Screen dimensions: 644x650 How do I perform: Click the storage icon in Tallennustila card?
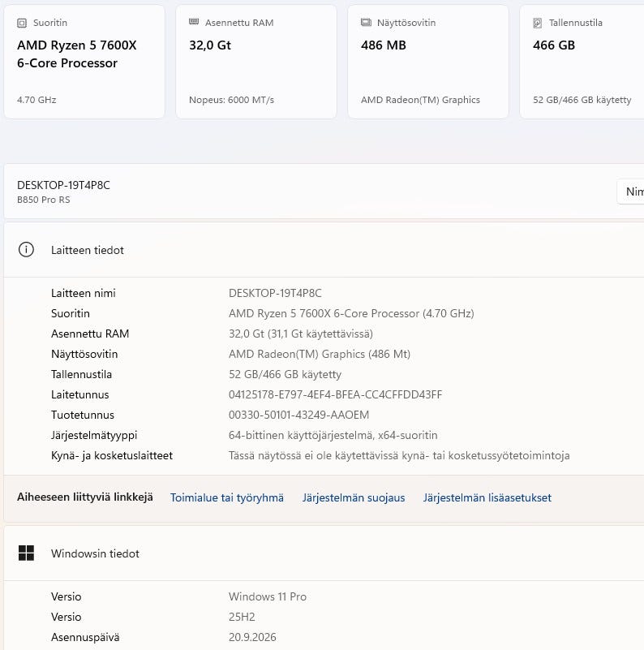[538, 23]
